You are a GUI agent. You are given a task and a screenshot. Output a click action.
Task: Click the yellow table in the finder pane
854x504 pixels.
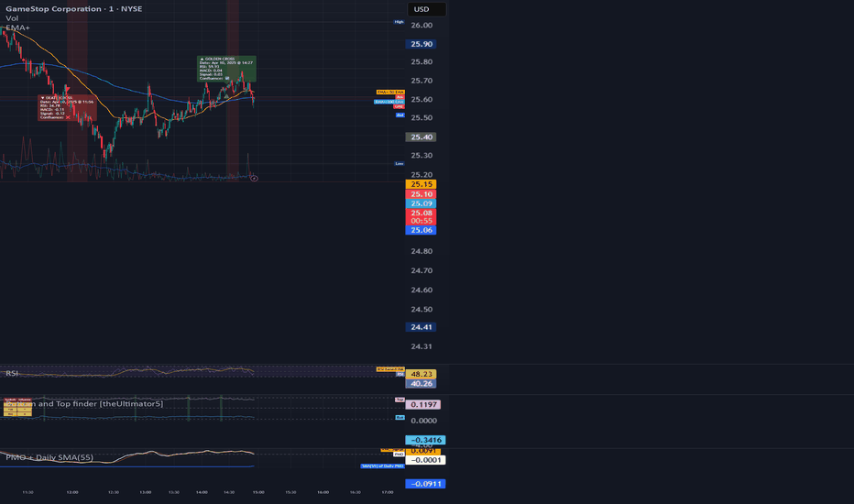pyautogui.click(x=17, y=408)
